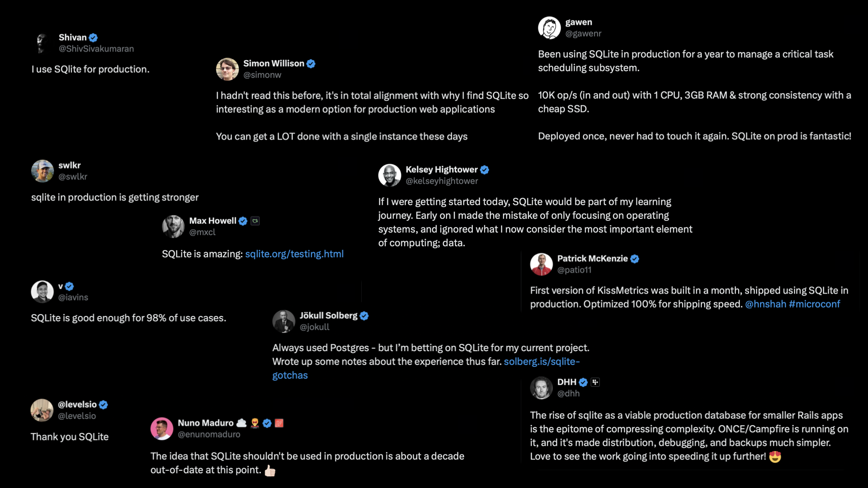Click Simon Willison's profile avatar
This screenshot has width=868, height=488.
click(x=227, y=69)
